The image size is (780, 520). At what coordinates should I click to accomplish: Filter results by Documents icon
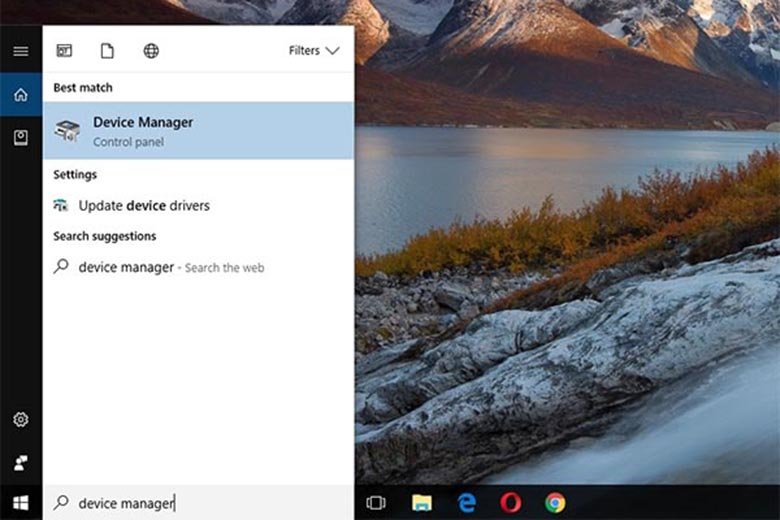click(x=107, y=51)
